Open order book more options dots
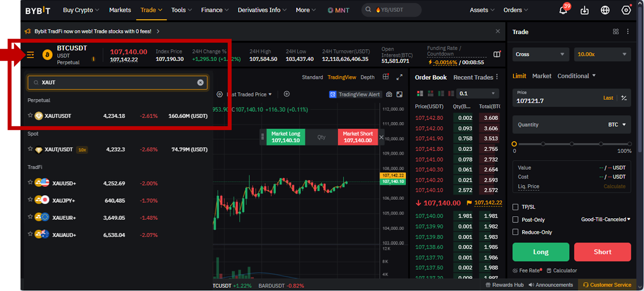Viewport: 644px width, 291px height. click(497, 77)
